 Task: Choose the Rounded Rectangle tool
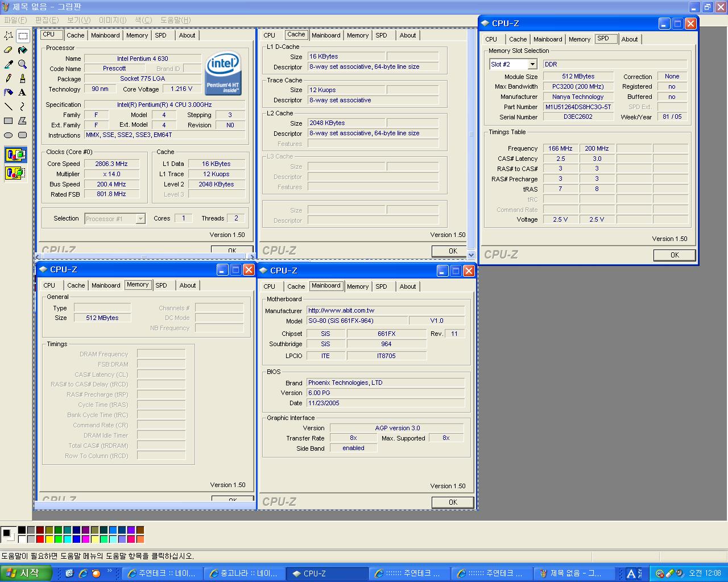[x=23, y=135]
